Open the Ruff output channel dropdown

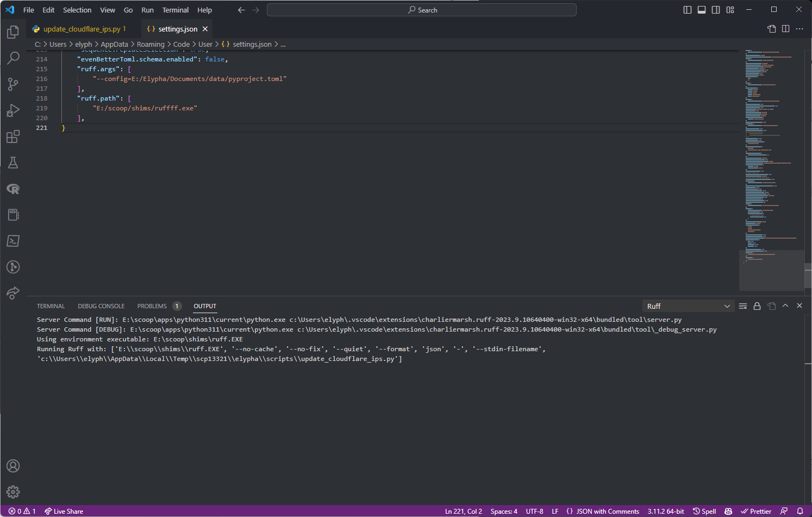tap(688, 306)
